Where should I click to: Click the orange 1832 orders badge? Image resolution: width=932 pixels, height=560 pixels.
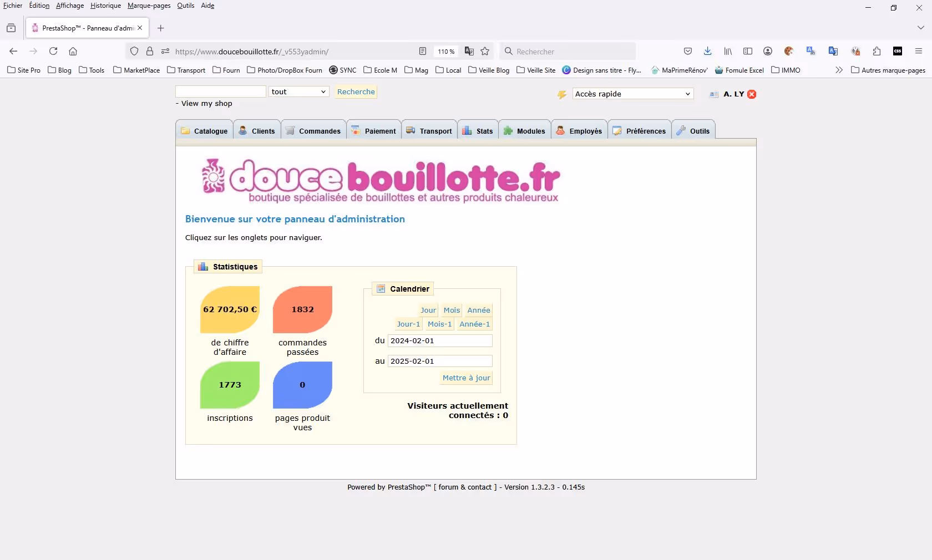pos(302,309)
